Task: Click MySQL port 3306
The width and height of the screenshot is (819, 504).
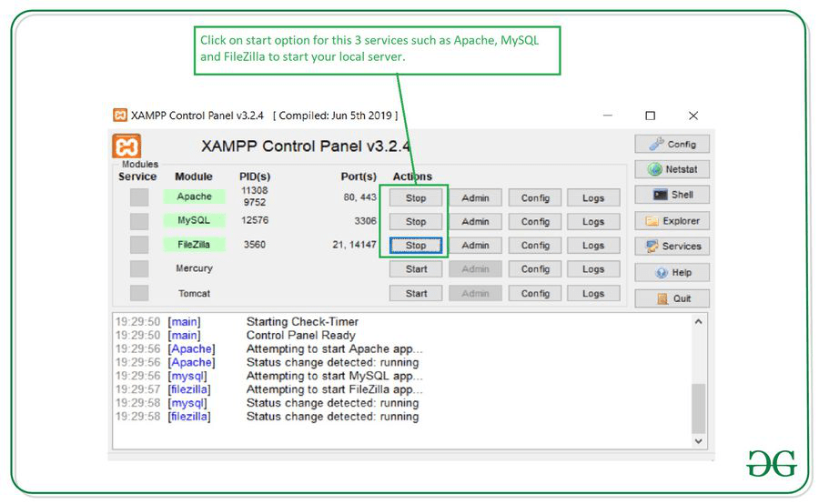Action: 365,221
